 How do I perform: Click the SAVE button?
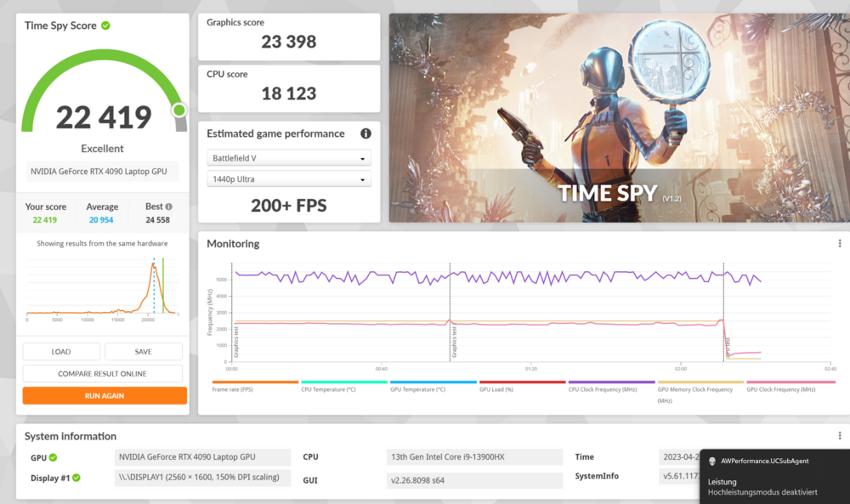[144, 352]
